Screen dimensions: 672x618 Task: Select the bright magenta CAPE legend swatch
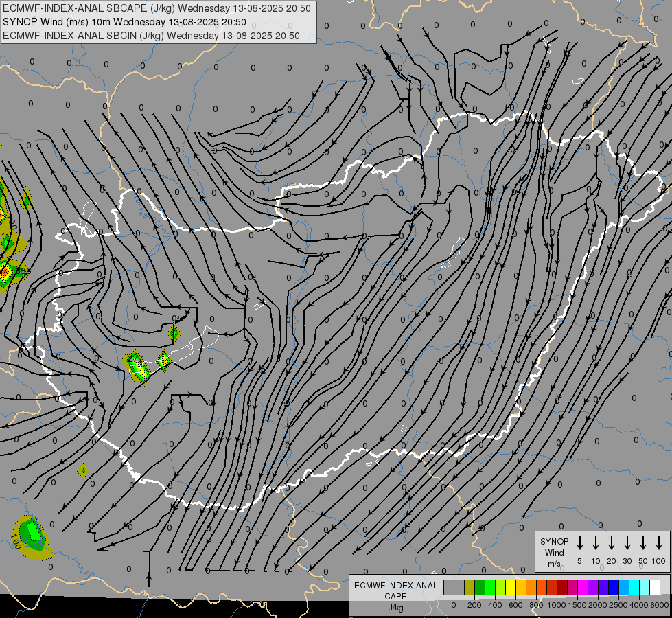[x=583, y=587]
